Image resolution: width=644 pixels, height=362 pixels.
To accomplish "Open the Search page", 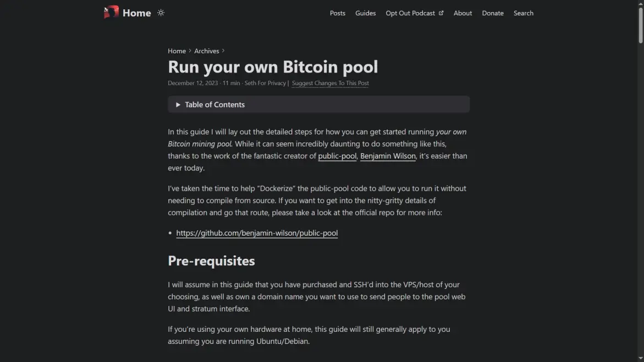I will (x=523, y=13).
